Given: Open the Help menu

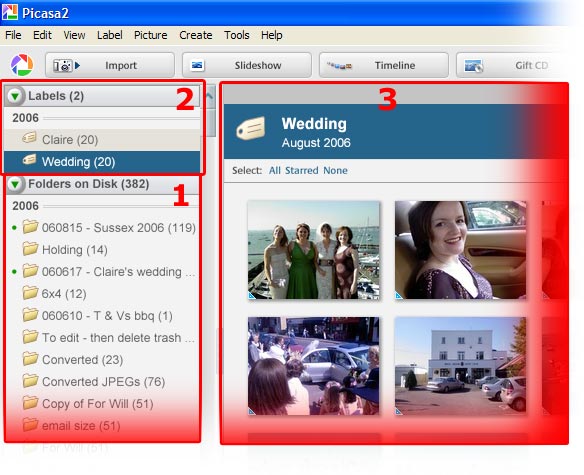Looking at the screenshot, I should click(272, 35).
